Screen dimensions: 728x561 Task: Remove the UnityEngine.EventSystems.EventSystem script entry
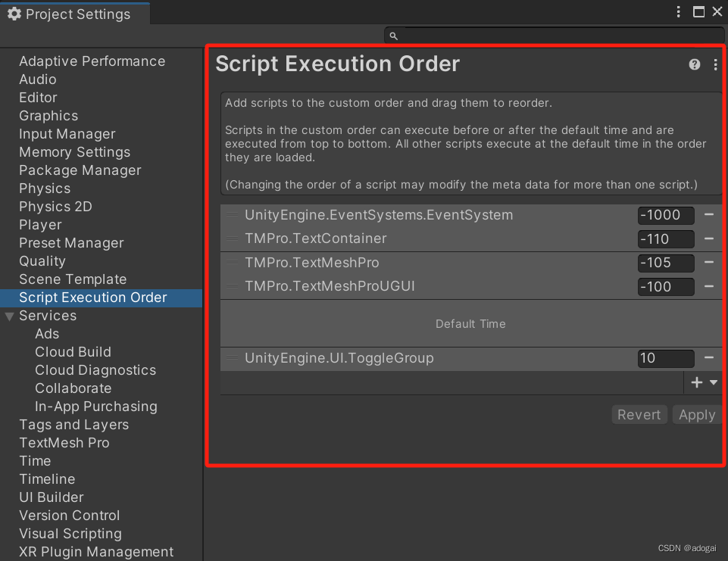coord(709,214)
